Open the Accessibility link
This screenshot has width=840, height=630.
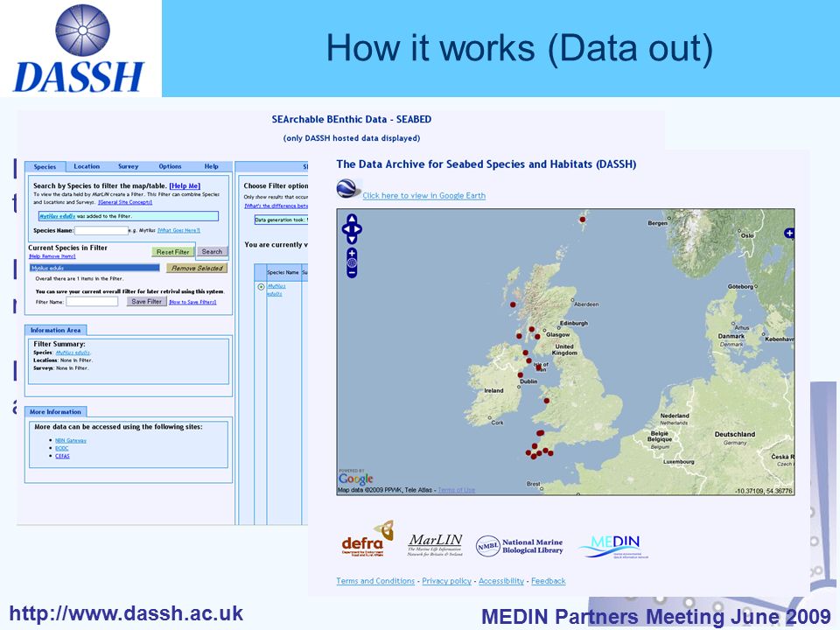[501, 581]
